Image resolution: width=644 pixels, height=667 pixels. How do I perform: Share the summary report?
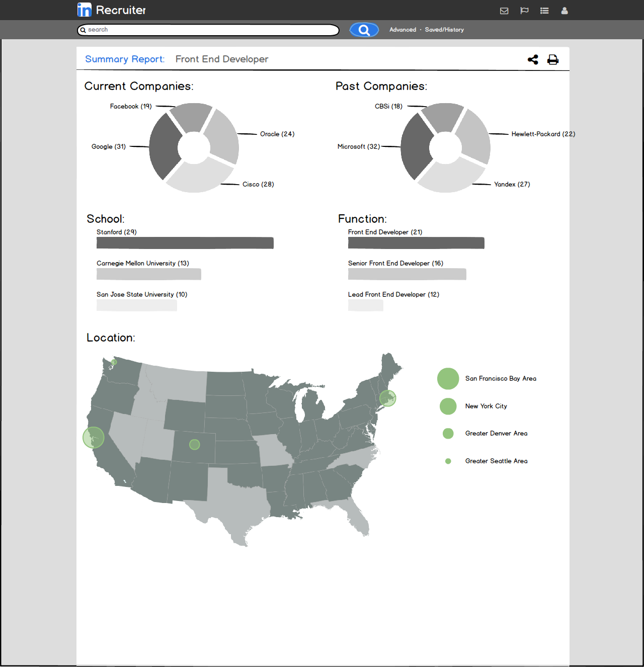click(533, 59)
